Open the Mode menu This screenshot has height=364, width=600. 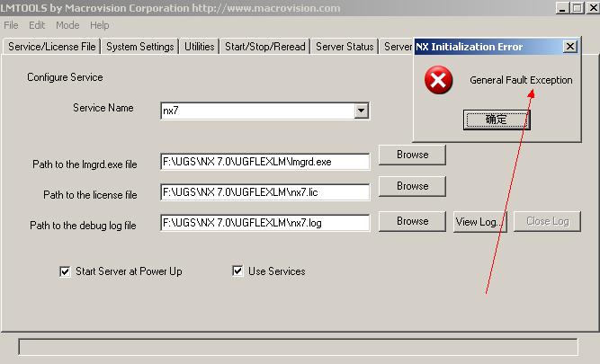tap(67, 25)
